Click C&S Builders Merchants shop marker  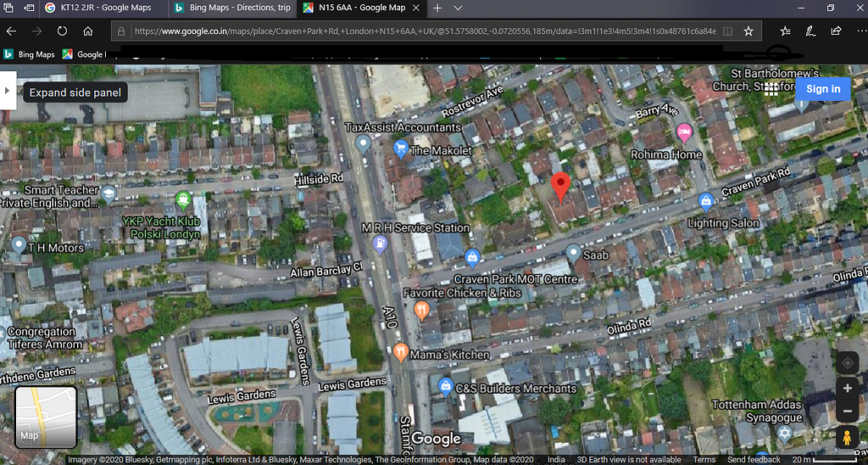coord(446,386)
